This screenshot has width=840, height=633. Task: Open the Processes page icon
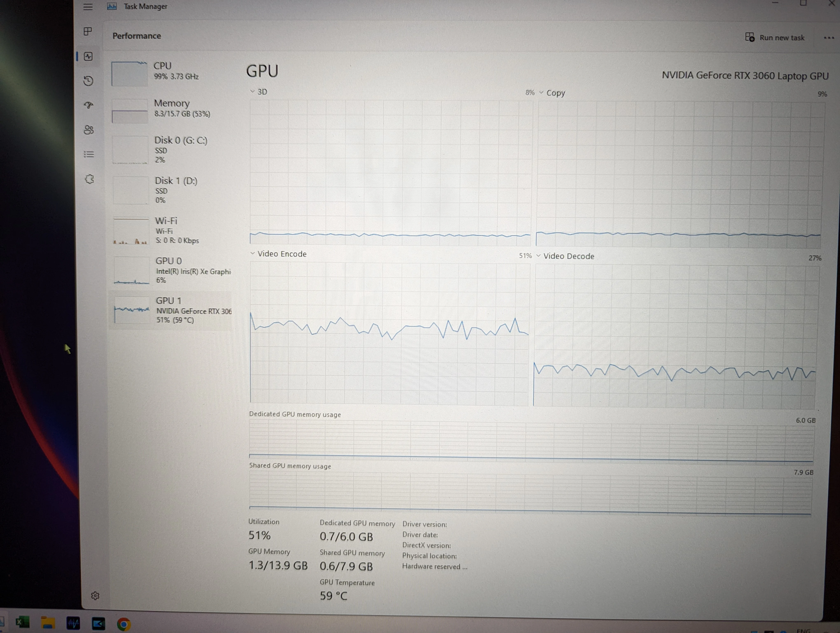click(x=88, y=31)
